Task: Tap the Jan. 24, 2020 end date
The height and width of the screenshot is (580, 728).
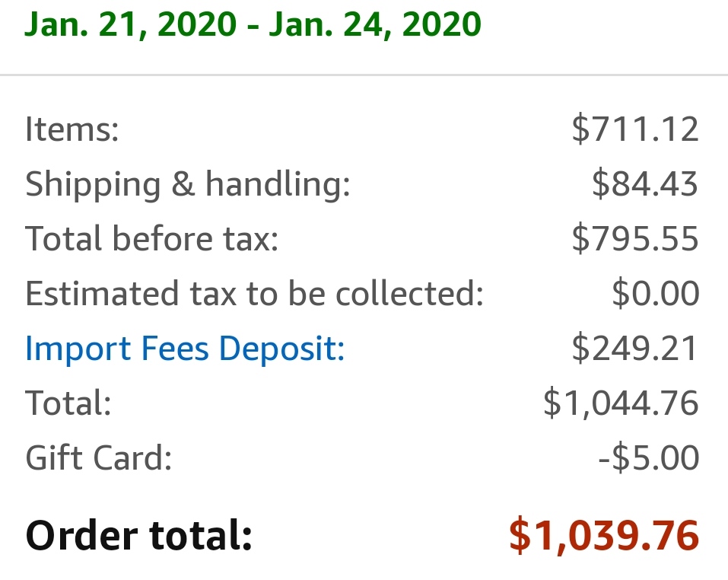Action: point(375,24)
